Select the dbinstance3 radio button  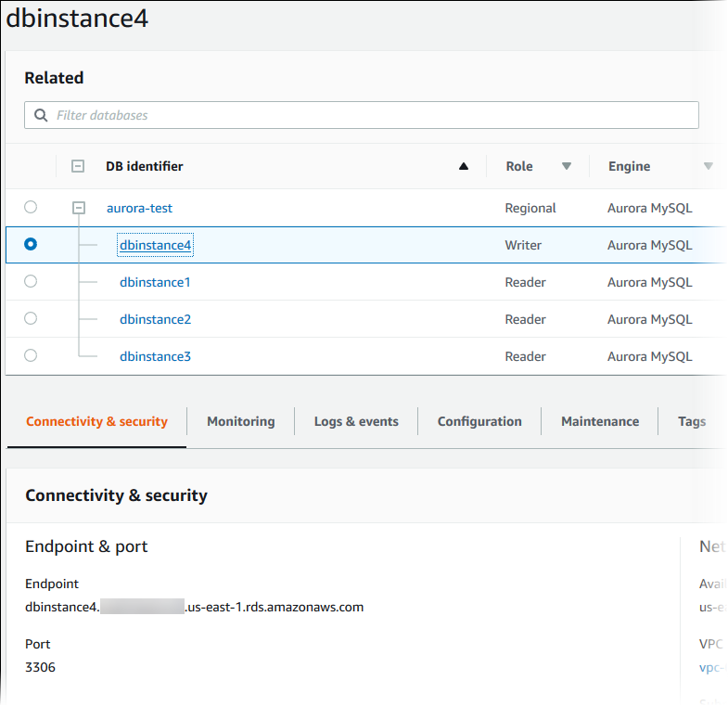coord(31,356)
